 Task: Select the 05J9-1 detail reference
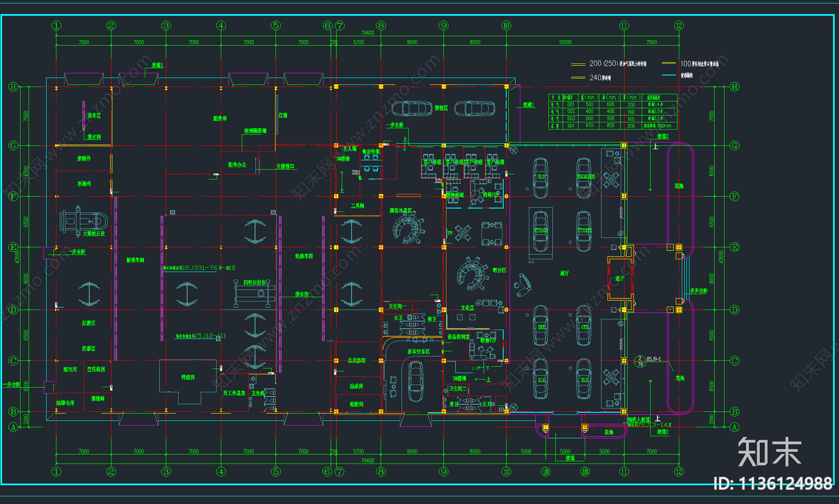tap(654, 359)
